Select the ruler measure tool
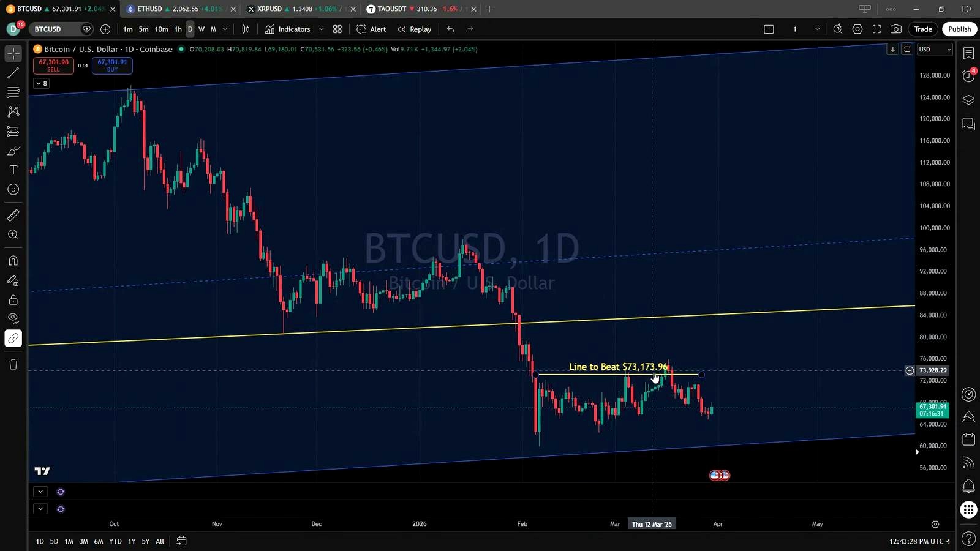The height and width of the screenshot is (551, 980). [13, 215]
